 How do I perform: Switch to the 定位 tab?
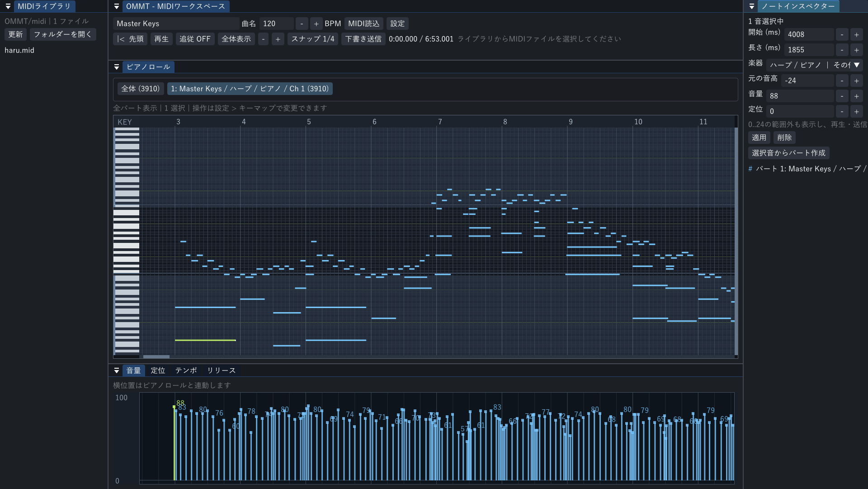click(158, 370)
